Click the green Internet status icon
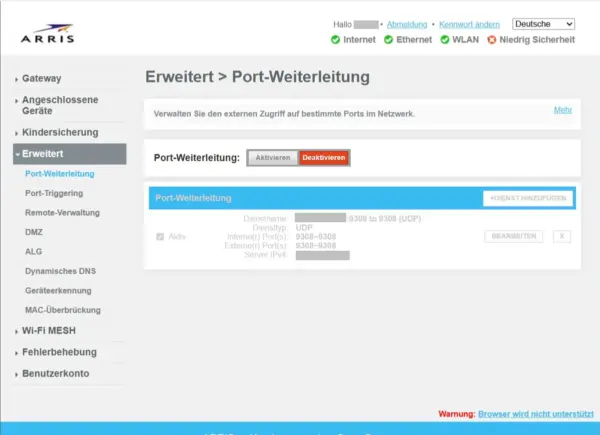 pos(335,40)
